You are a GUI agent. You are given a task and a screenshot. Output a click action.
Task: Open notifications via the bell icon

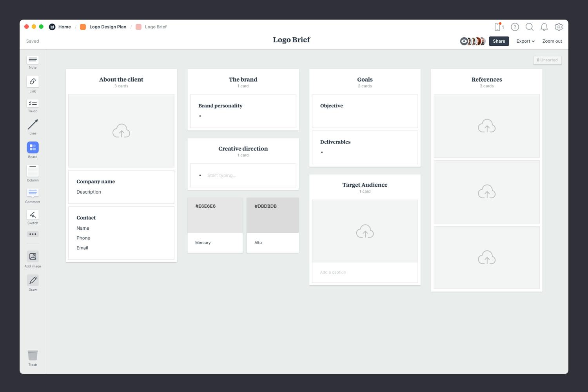(x=544, y=27)
